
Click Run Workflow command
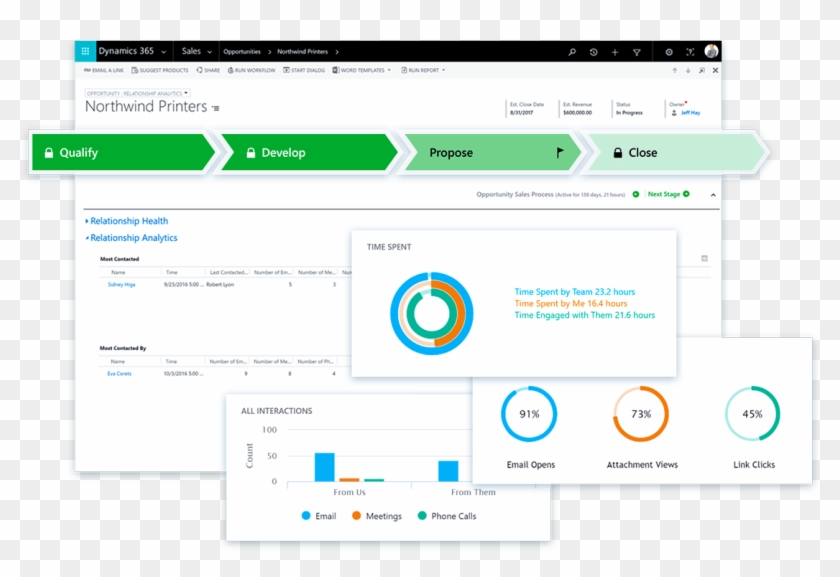coord(251,70)
